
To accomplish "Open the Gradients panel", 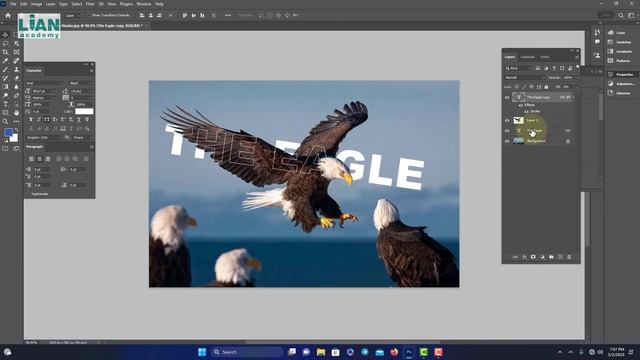I will point(620,52).
